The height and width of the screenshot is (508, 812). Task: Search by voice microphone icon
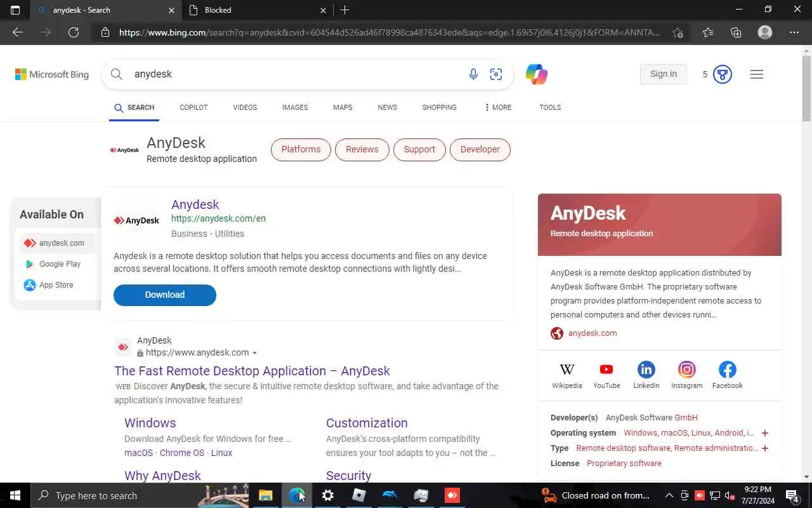point(473,74)
